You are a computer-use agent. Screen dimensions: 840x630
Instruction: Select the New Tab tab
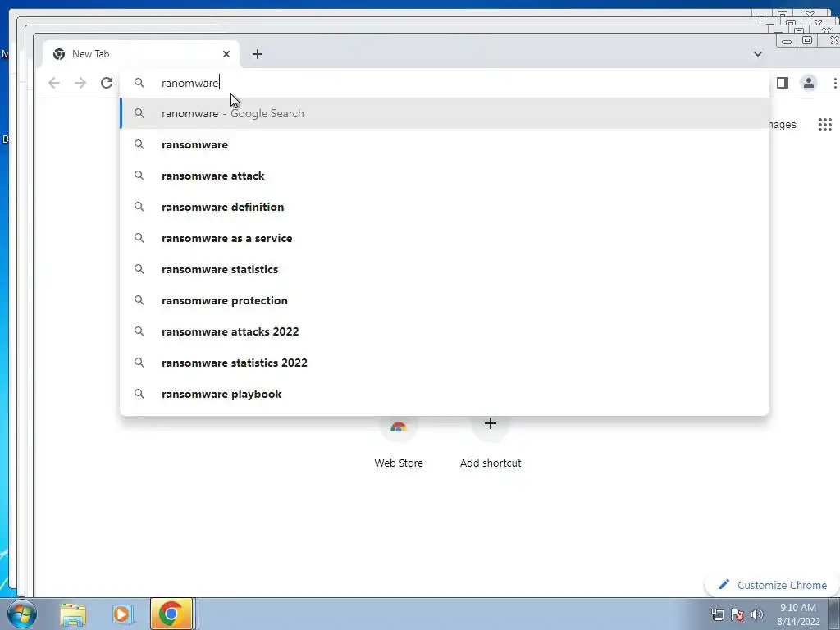pyautogui.click(x=140, y=54)
